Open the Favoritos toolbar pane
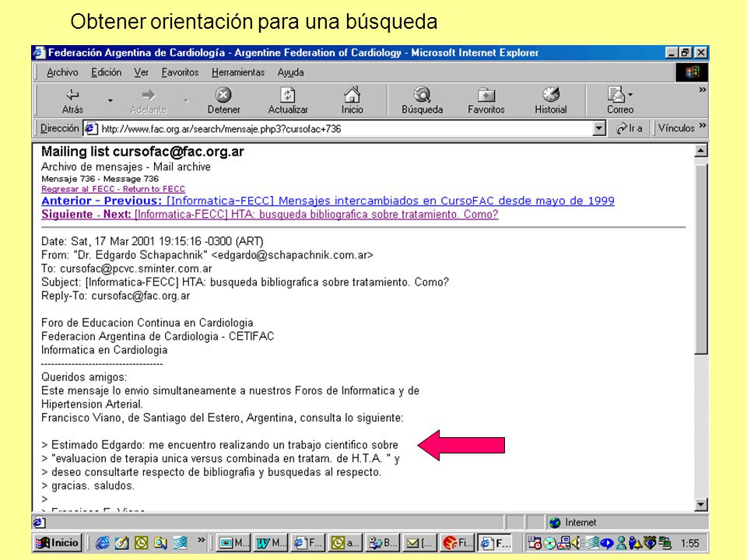 tap(486, 101)
